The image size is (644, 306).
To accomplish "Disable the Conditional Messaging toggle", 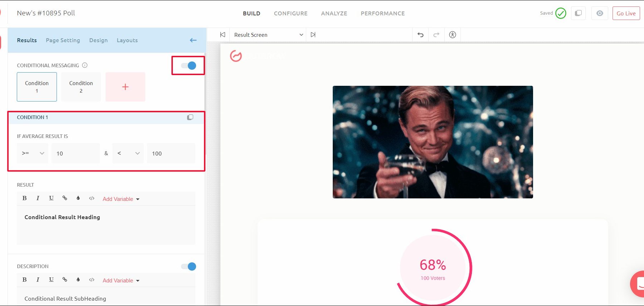I will (x=189, y=65).
